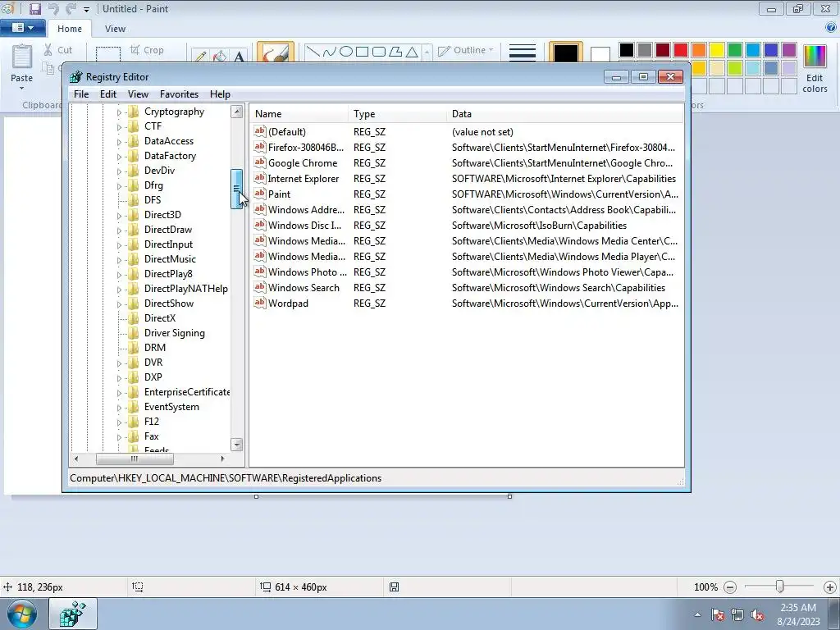Select the Driver Signing key
840x630 pixels.
174,333
